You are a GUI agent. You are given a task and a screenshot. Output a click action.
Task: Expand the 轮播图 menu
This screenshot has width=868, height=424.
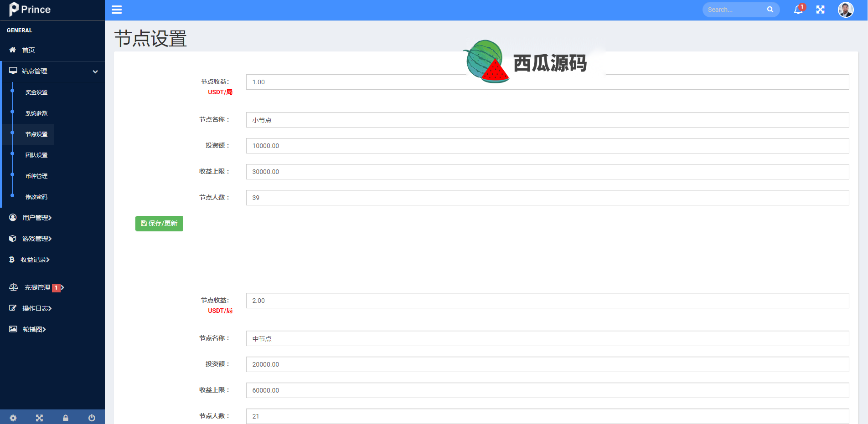click(34, 329)
